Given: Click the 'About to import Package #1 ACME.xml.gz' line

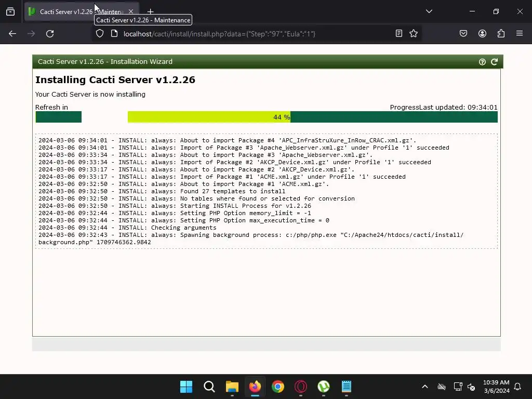Looking at the screenshot, I should 183,184.
